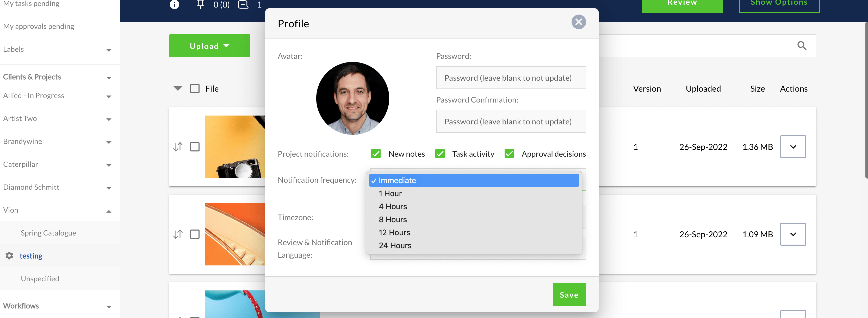This screenshot has height=318, width=868.
Task: Expand Allied - In Progress client
Action: coord(108,97)
